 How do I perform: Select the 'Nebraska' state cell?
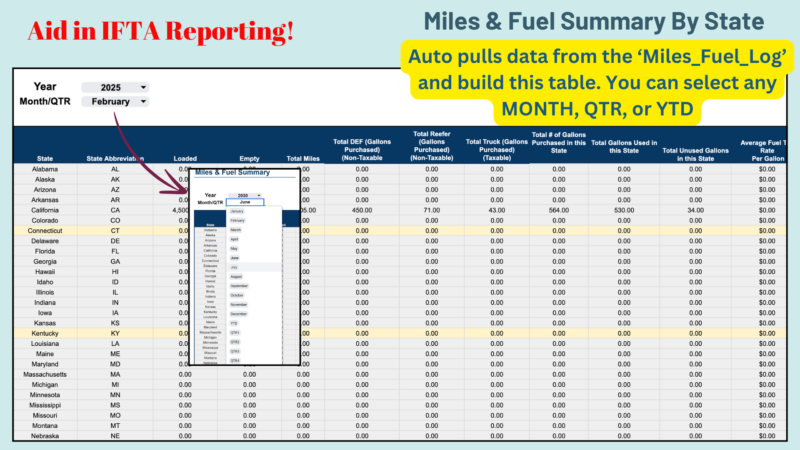(45, 436)
